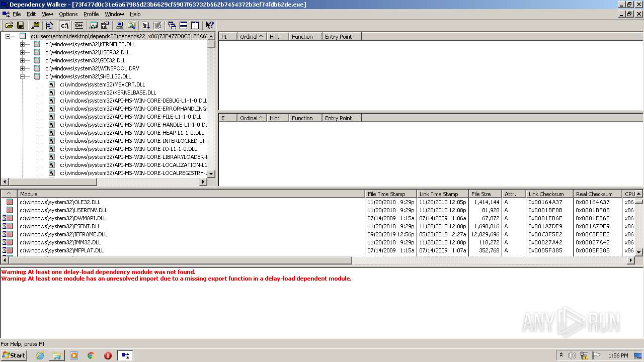Sort imports by Function column header
This screenshot has width=644, height=362.
click(305, 37)
